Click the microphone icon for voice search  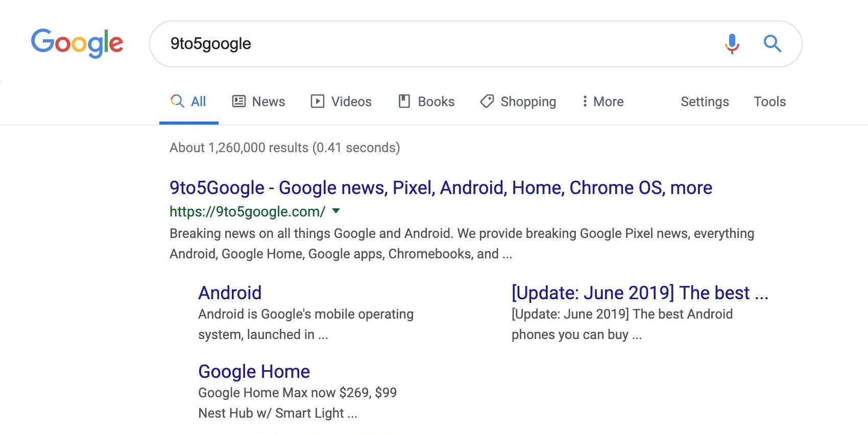[731, 43]
